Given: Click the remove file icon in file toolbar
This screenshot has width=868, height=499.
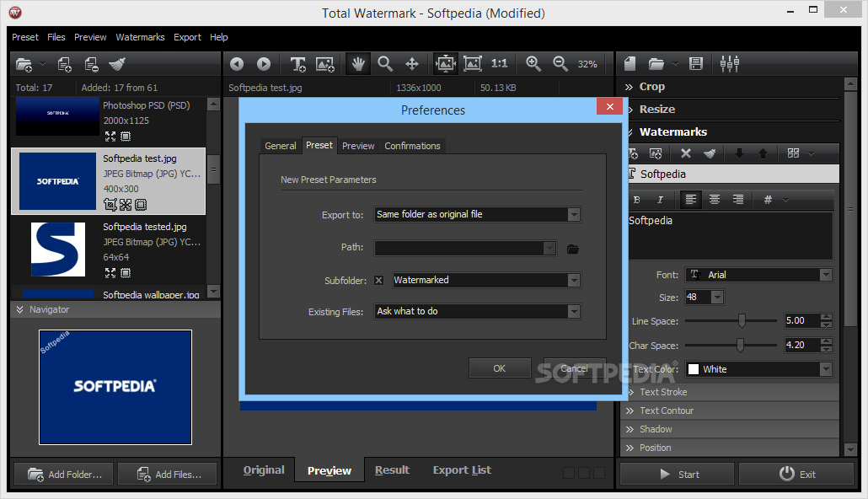Looking at the screenshot, I should [x=91, y=64].
